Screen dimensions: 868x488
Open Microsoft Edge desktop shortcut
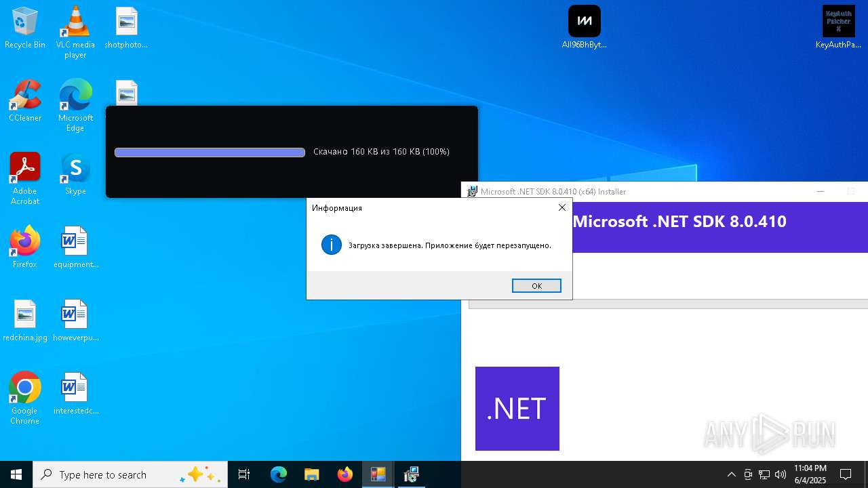point(75,106)
